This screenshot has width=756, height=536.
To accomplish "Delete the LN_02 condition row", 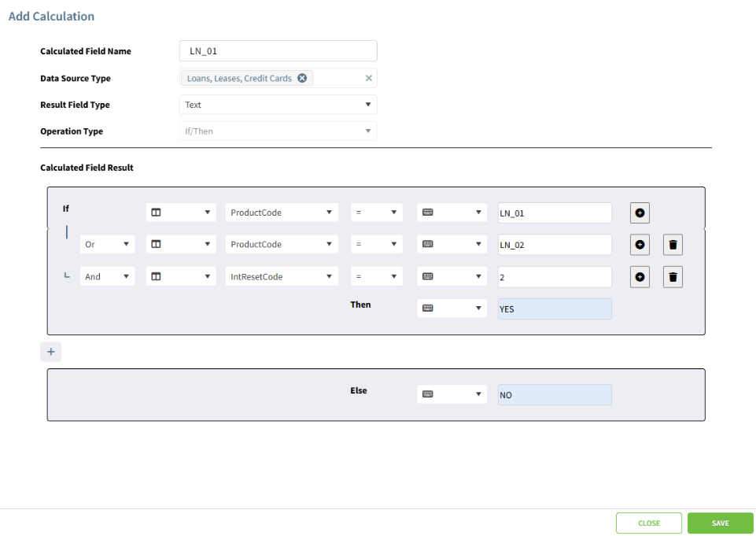I will point(673,245).
